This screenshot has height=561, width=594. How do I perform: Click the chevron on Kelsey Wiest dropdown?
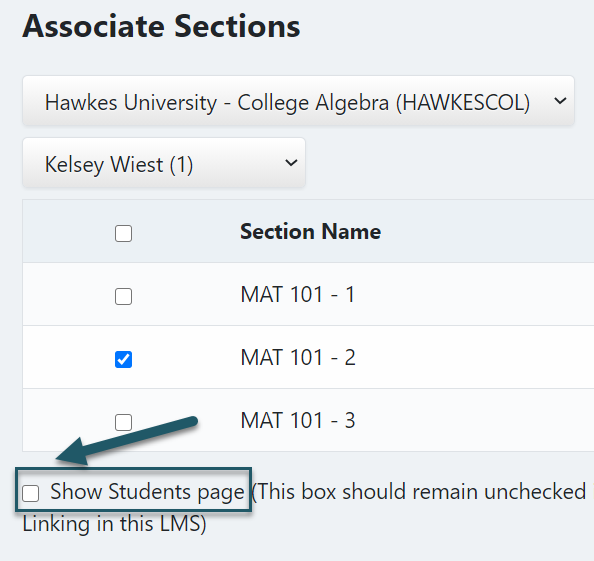pos(291,163)
